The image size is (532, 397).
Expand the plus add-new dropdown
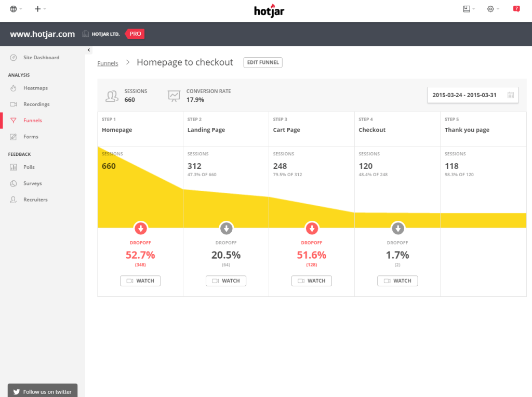(40, 9)
